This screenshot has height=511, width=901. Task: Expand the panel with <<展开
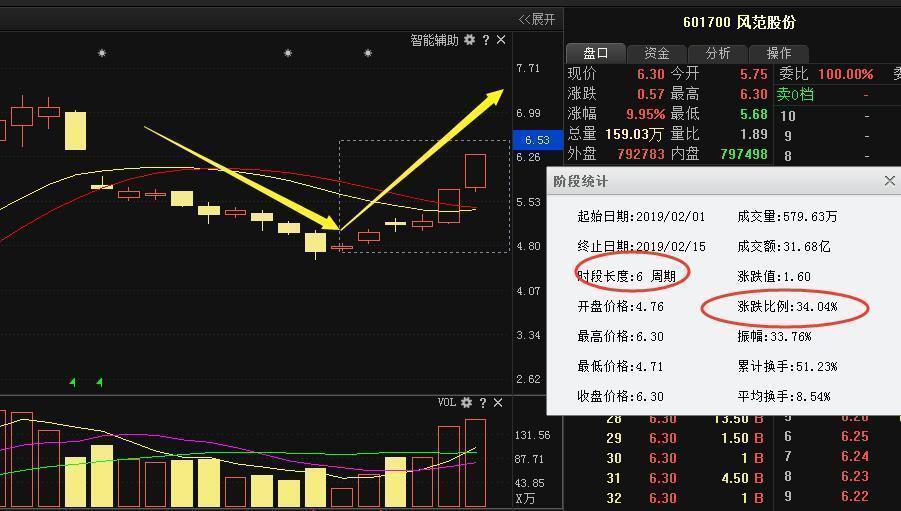(537, 19)
